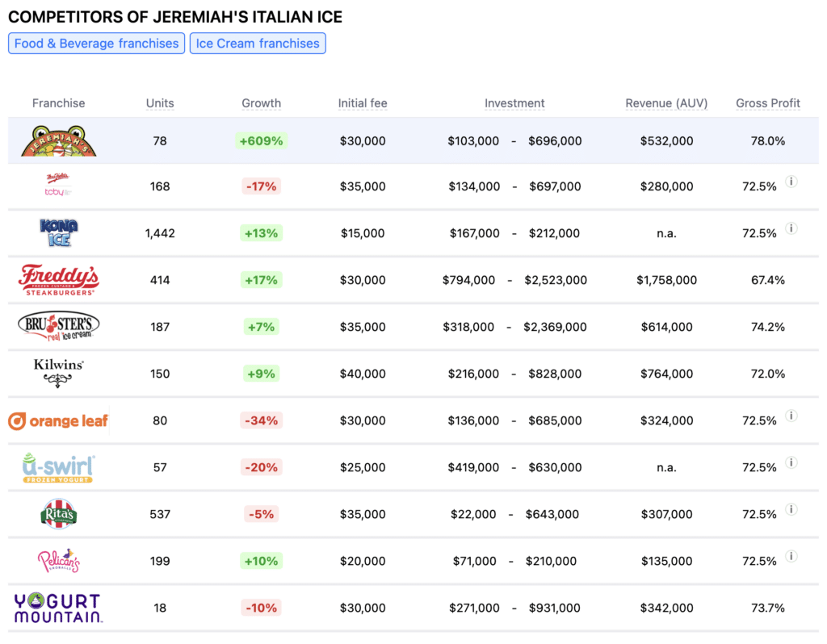The width and height of the screenshot is (827, 644).
Task: Click the Jeremiah's Italian Ice frog logo
Action: (58, 140)
